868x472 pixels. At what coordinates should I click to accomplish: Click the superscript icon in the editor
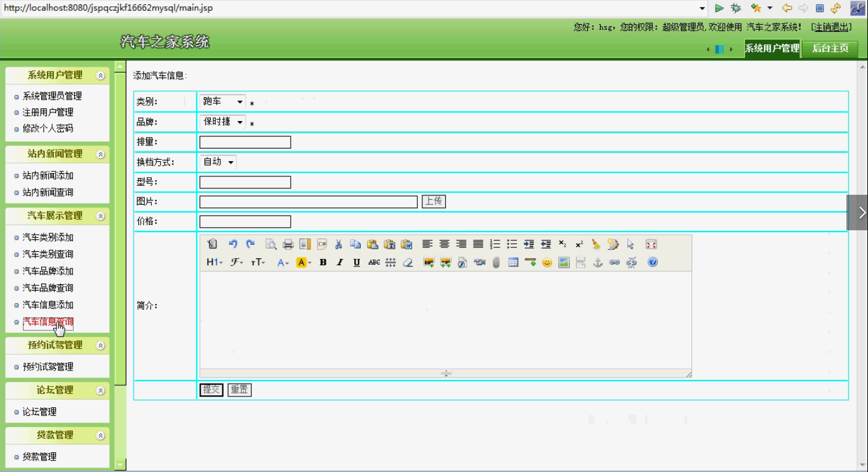pos(579,244)
